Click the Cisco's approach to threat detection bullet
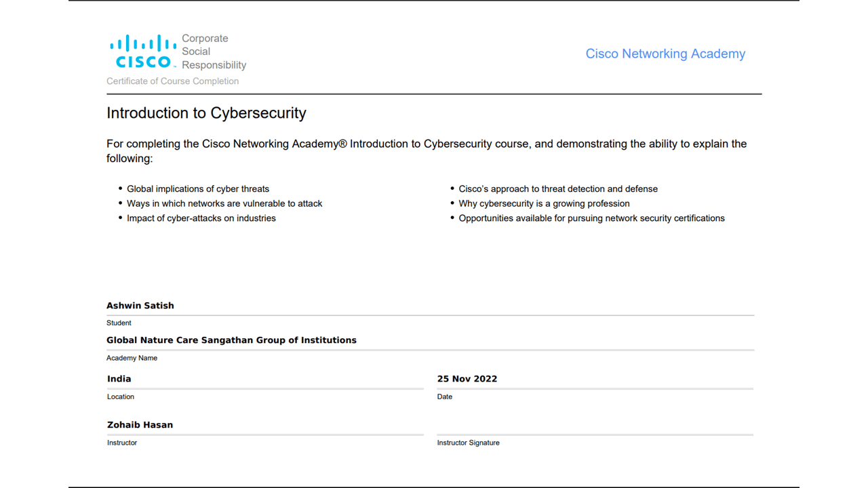Image resolution: width=868 pixels, height=488 pixels. coord(558,189)
